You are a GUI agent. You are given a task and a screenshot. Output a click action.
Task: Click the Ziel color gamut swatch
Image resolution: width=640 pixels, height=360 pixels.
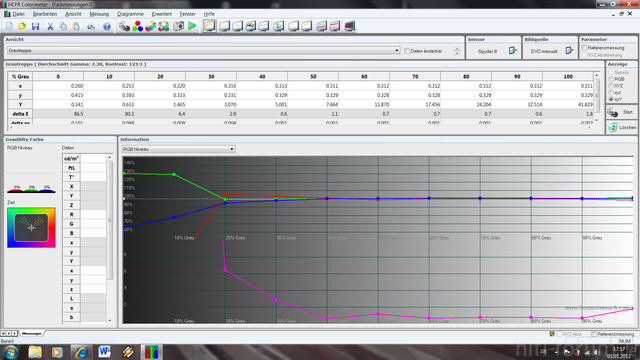(31, 228)
